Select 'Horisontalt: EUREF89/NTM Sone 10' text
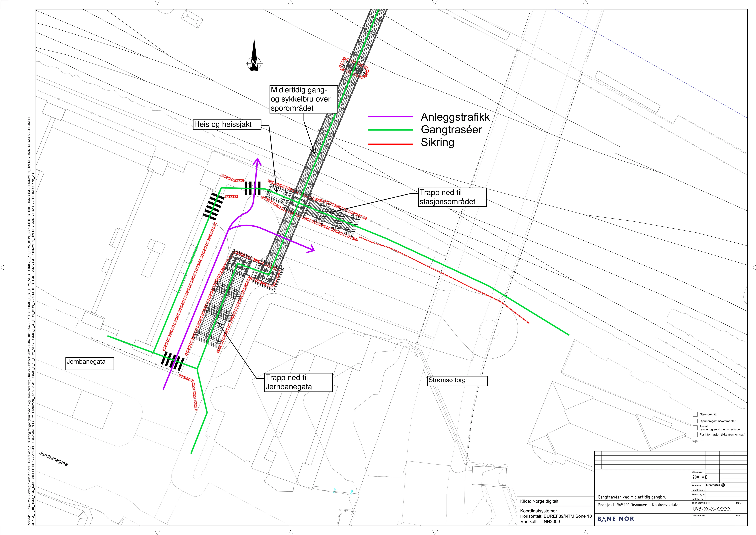 pos(556,516)
